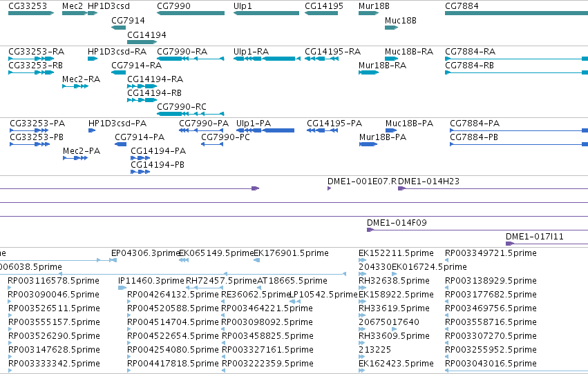This screenshot has height=374, width=588.
Task: Select clone DME1-001E07.R
Action: pos(362,181)
